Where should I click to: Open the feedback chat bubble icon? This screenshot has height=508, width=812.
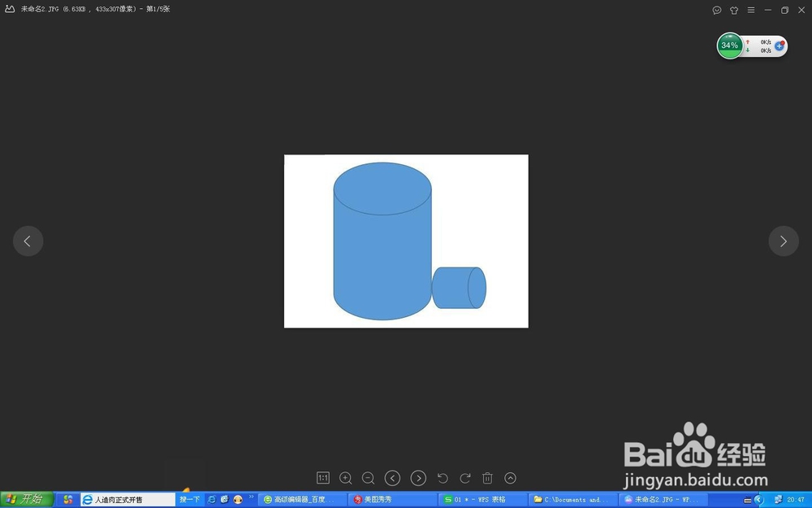(717, 10)
